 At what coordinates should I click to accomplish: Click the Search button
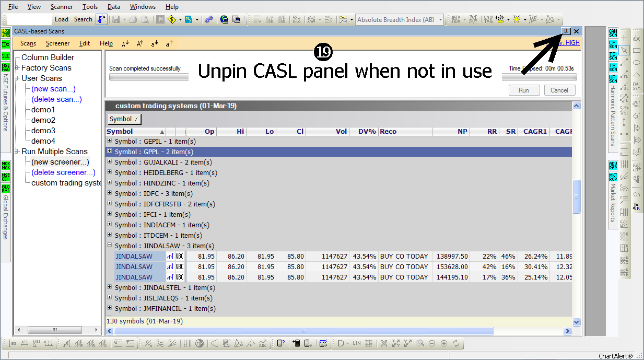tap(83, 19)
